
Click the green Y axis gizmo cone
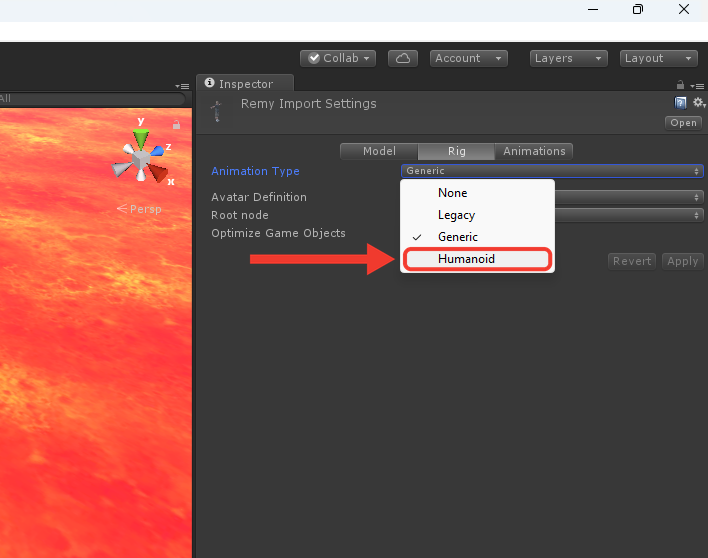[141, 139]
